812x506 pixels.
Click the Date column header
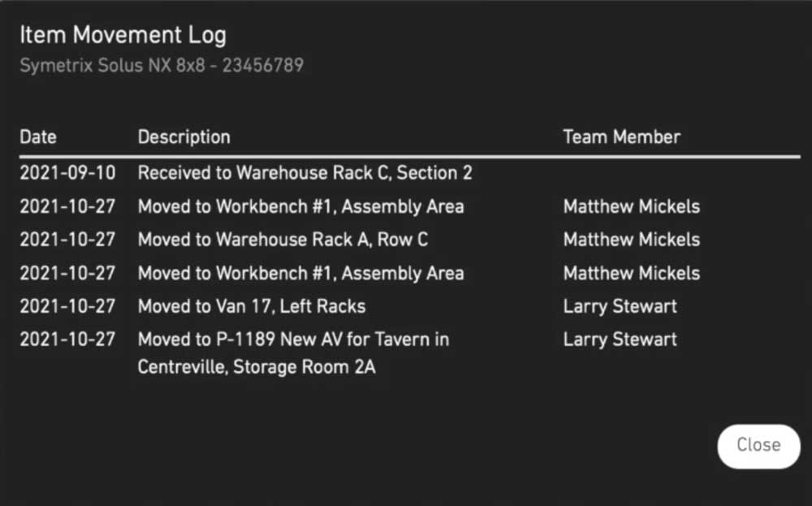pyautogui.click(x=38, y=137)
